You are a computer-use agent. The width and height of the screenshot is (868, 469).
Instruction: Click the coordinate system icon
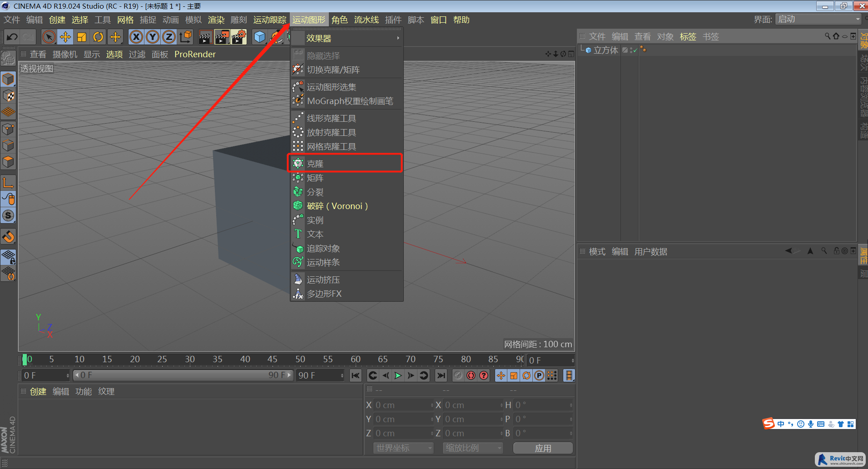(185, 37)
